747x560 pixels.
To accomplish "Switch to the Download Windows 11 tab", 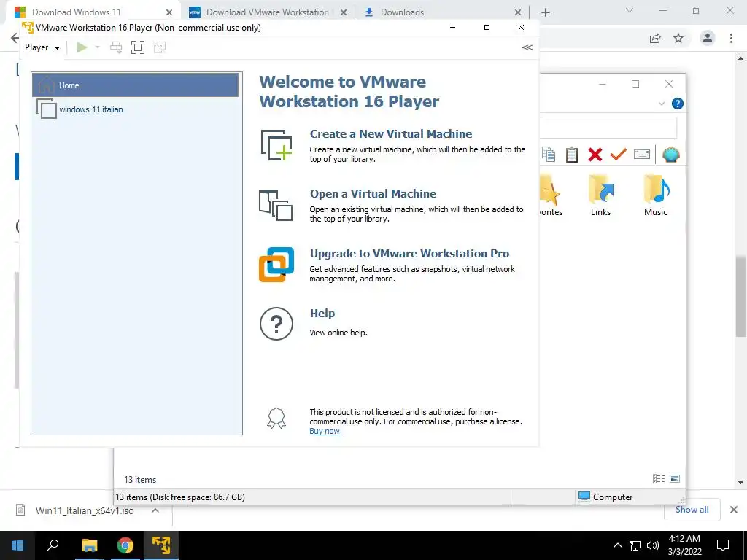I will pyautogui.click(x=90, y=12).
